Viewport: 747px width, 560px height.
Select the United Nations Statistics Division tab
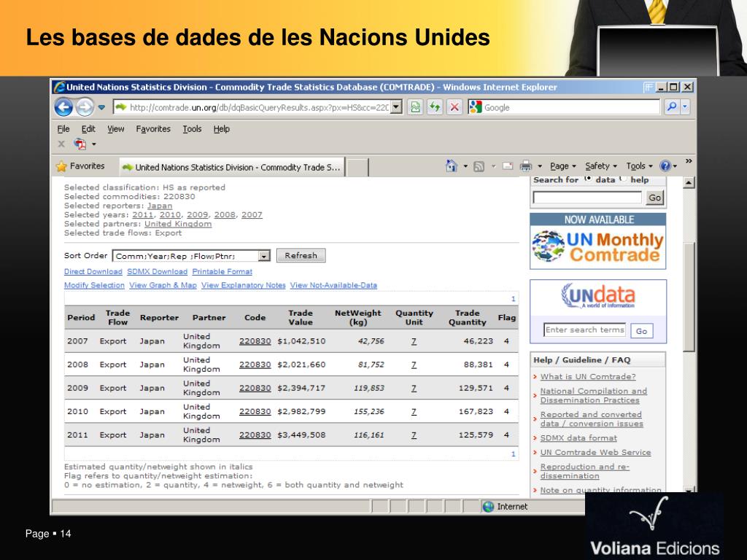pos(231,167)
